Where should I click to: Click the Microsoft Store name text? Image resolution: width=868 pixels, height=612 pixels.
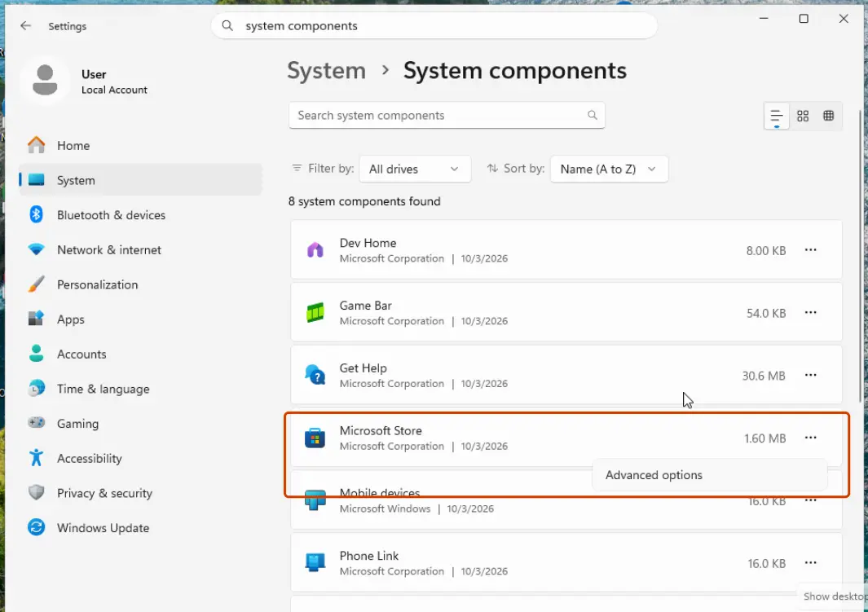381,430
